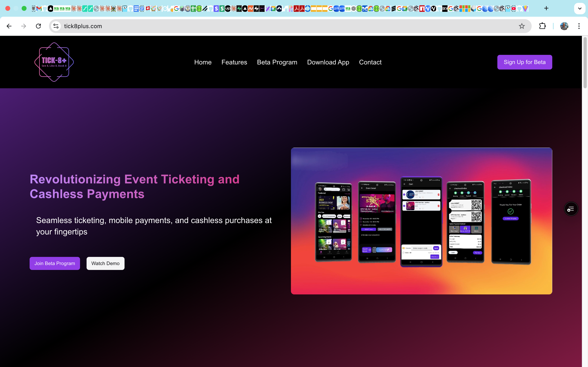Open the Features nav item
The image size is (588, 367).
click(x=234, y=62)
